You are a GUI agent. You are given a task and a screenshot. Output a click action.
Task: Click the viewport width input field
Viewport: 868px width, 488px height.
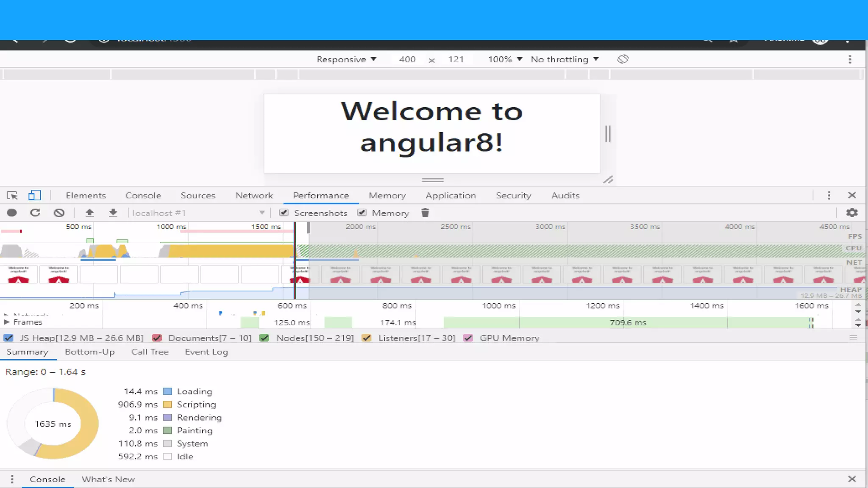tap(407, 59)
